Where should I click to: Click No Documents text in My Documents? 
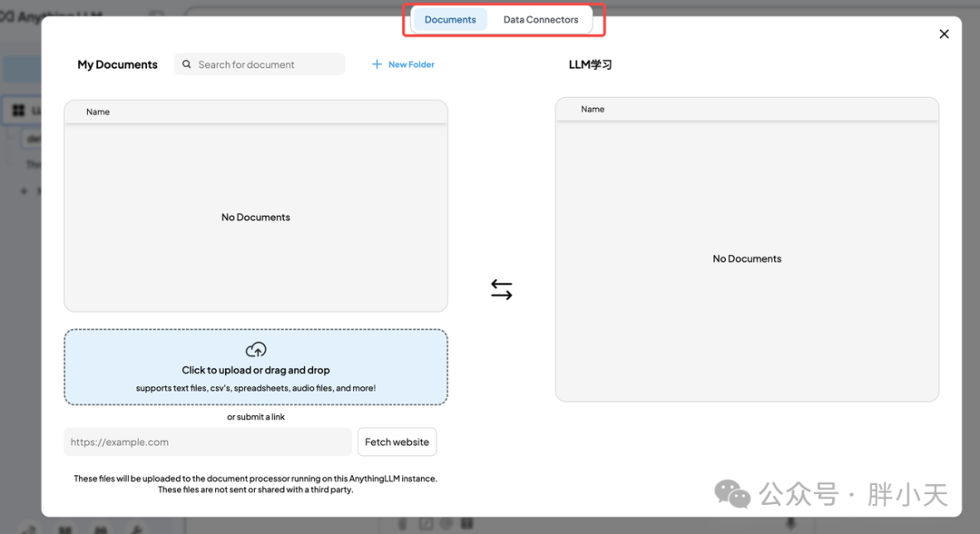(x=256, y=218)
